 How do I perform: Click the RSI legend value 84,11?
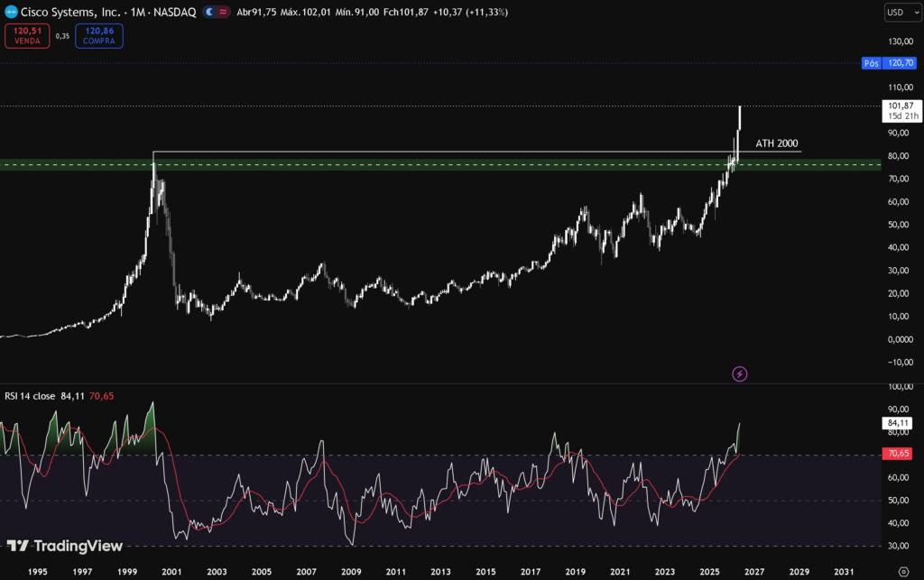pyautogui.click(x=72, y=396)
